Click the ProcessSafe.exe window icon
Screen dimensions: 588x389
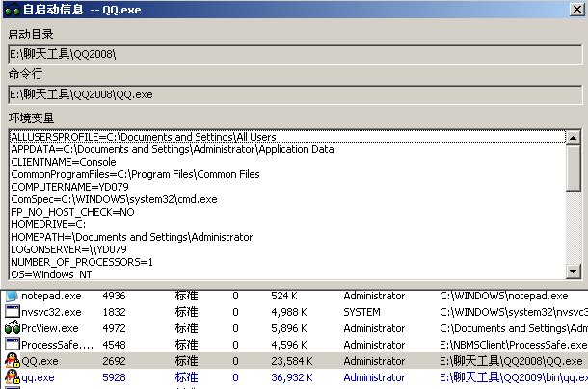point(12,345)
